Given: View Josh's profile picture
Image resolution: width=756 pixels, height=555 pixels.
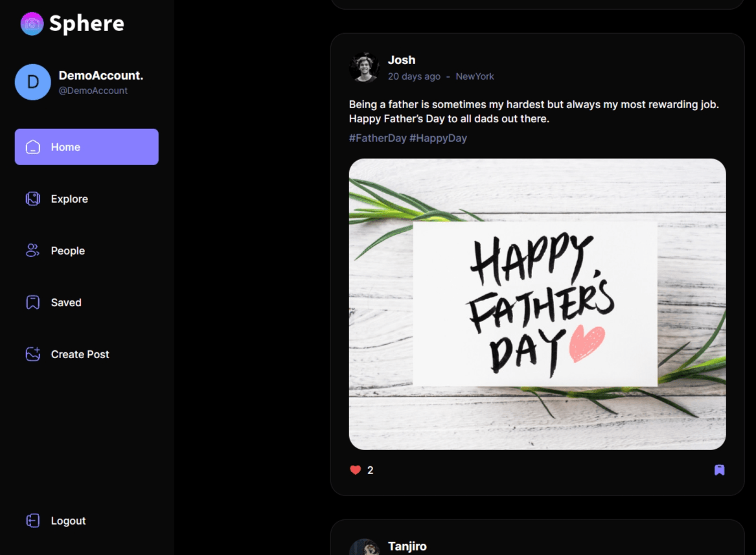Looking at the screenshot, I should pyautogui.click(x=364, y=67).
